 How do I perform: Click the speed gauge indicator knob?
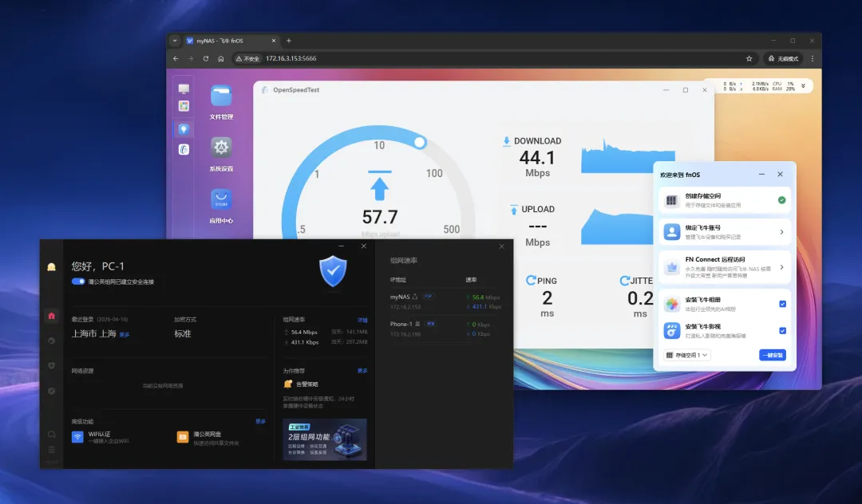point(420,142)
